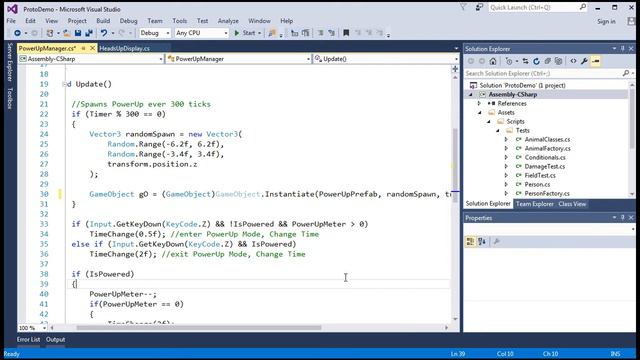
Task: Open the Toolbox side tab
Action: tap(10, 98)
